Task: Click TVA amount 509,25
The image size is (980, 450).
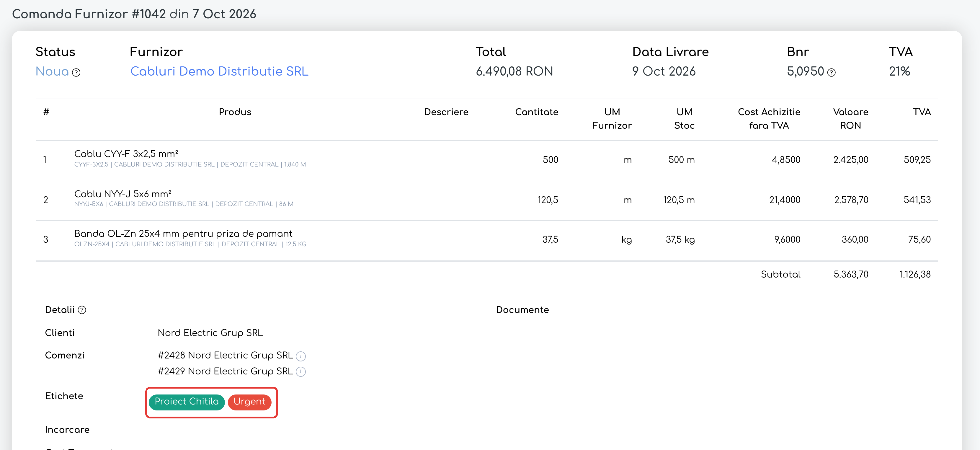Action: click(x=917, y=160)
